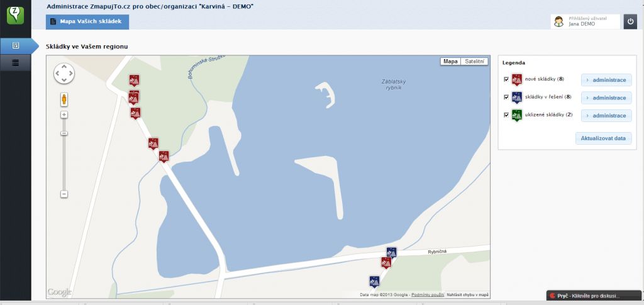The height and width of the screenshot is (305, 644).
Task: Switch map to Satelitní view
Action: [474, 62]
